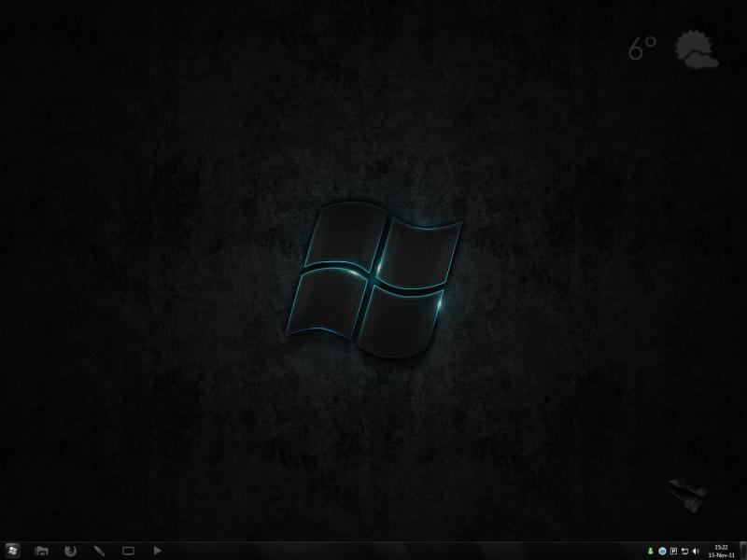Screen dimensions: 747x560
Task: Open the Windows Start menu
Action: 12,551
